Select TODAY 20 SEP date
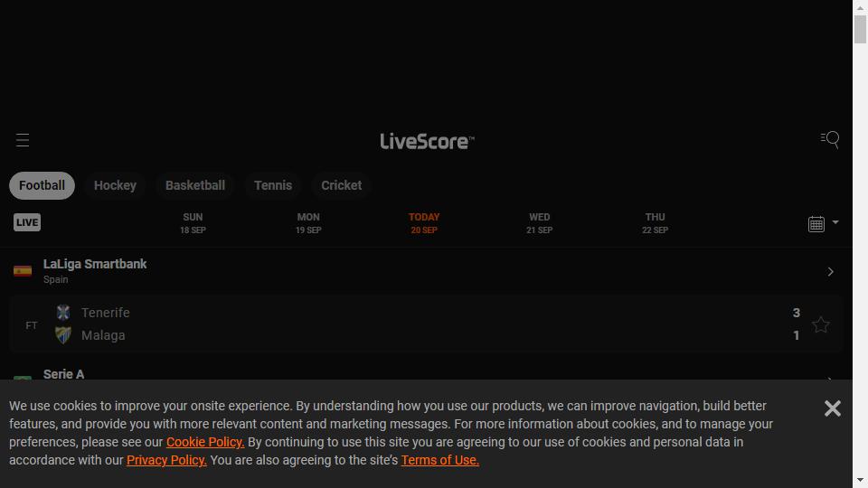Image resolution: width=868 pixels, height=488 pixels. (424, 223)
